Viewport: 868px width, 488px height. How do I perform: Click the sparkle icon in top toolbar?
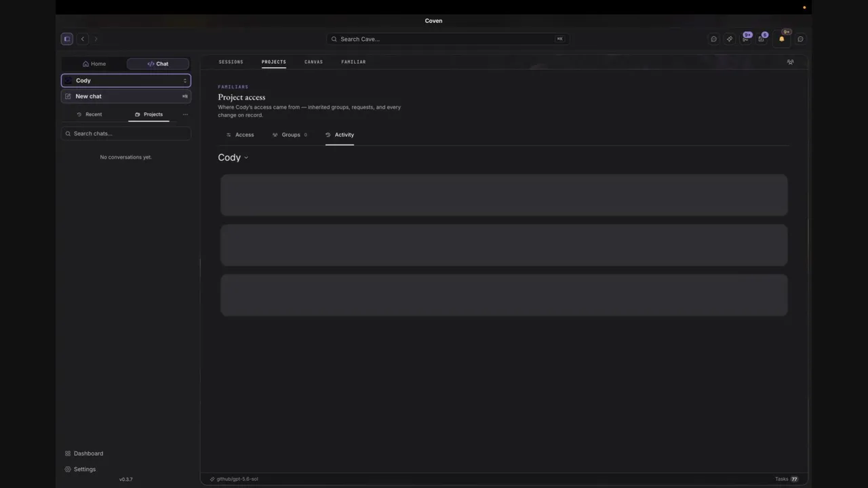click(730, 39)
